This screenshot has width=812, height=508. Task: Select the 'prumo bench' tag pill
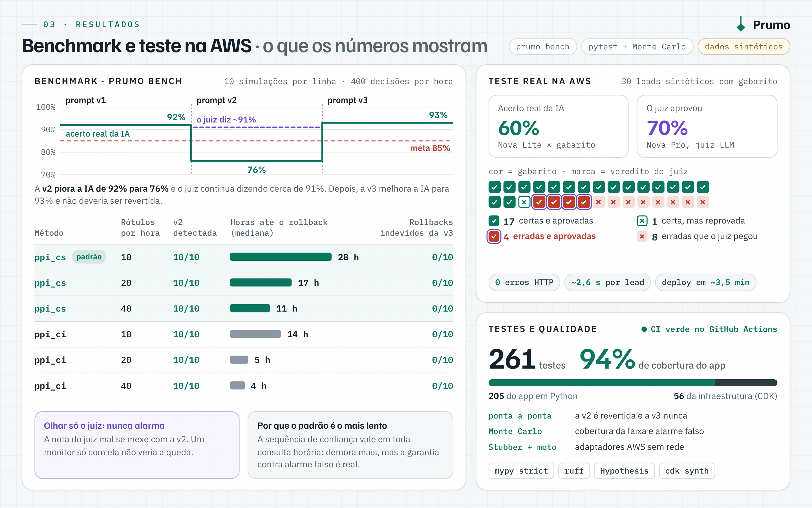pos(542,47)
